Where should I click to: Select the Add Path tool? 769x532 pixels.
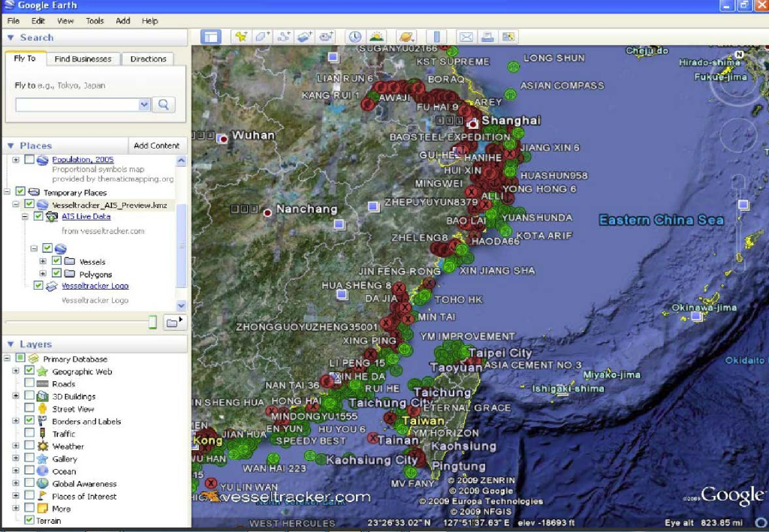point(284,36)
